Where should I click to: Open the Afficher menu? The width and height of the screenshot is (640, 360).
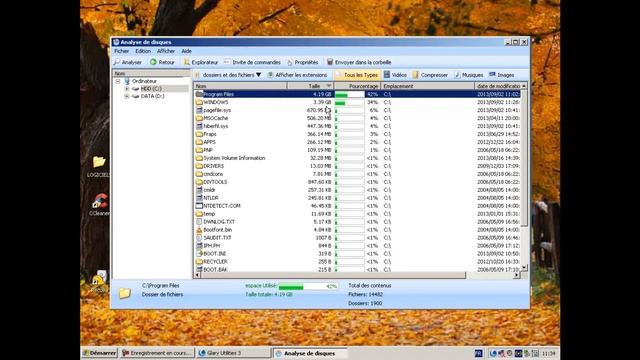(x=166, y=51)
